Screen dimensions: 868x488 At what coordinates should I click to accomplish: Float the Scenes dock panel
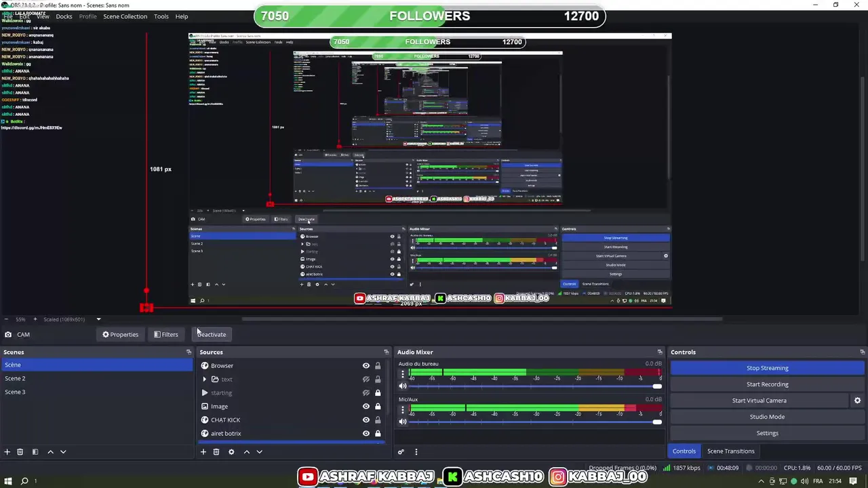point(189,352)
